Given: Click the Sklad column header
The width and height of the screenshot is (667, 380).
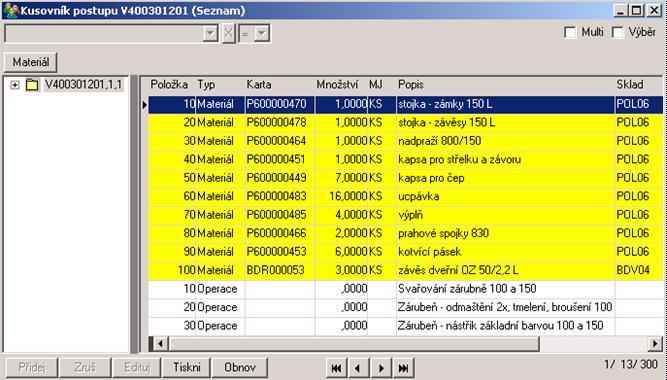Looking at the screenshot, I should (630, 85).
